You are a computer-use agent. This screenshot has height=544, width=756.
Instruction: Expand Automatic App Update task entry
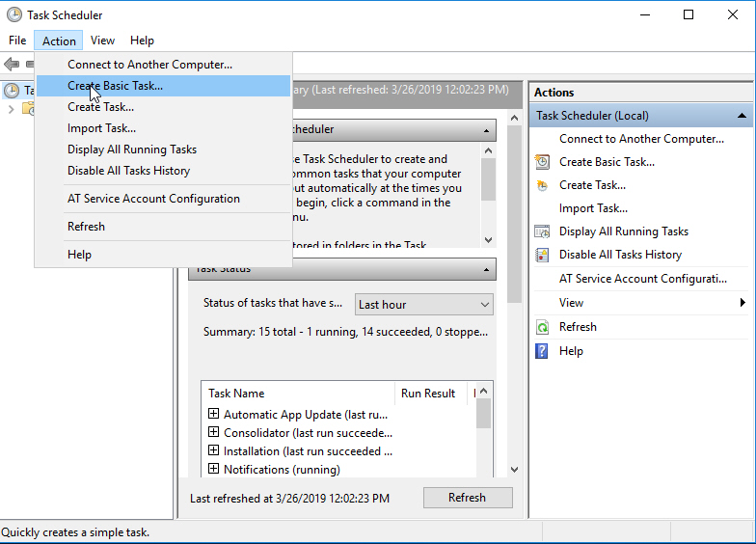pos(214,414)
